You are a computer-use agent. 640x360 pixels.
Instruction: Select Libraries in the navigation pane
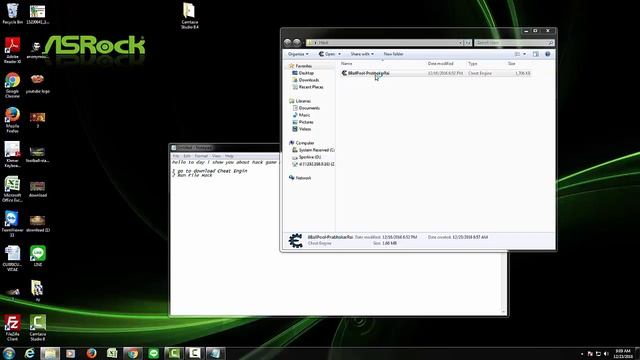(x=303, y=101)
